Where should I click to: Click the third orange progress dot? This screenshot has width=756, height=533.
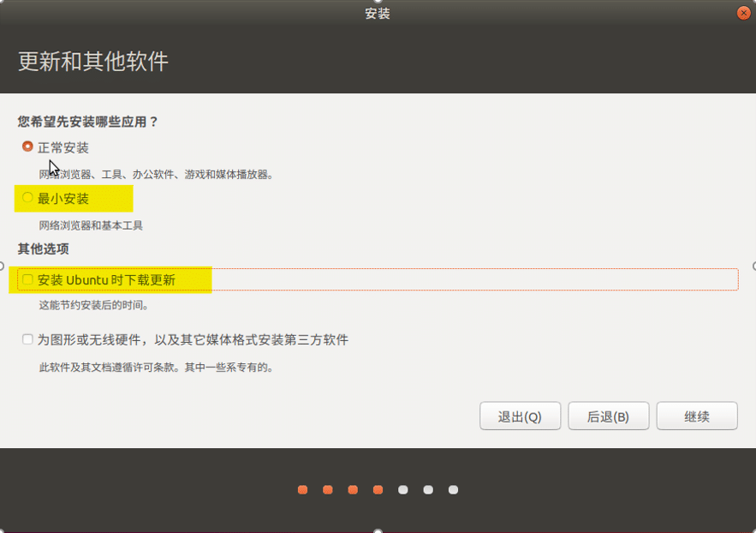tap(353, 490)
